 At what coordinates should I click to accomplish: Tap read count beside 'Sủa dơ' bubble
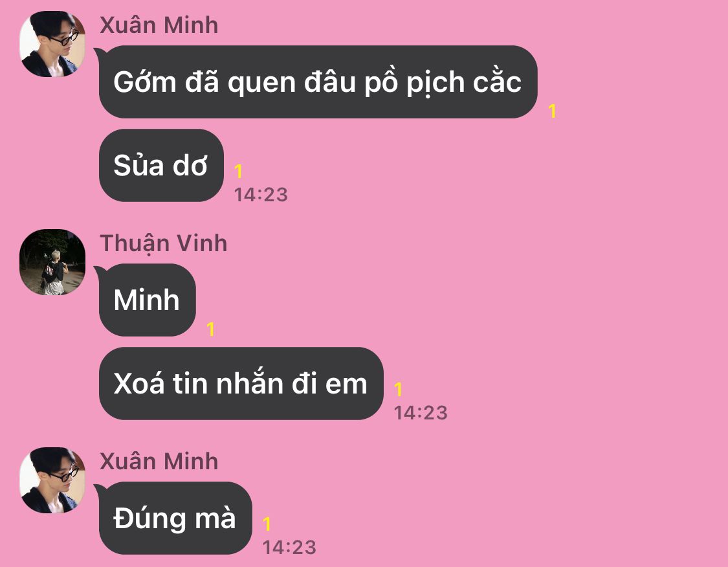click(x=238, y=172)
